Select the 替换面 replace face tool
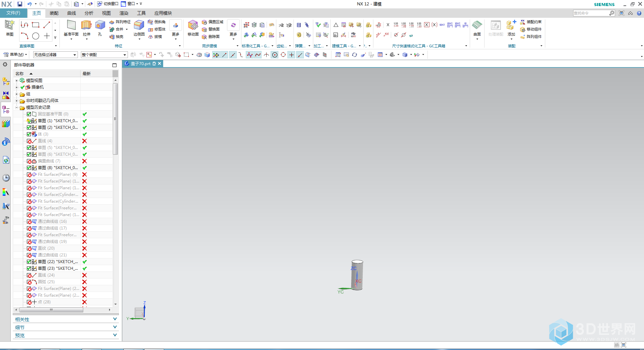Image resolution: width=644 pixels, height=350 pixels. point(211,29)
